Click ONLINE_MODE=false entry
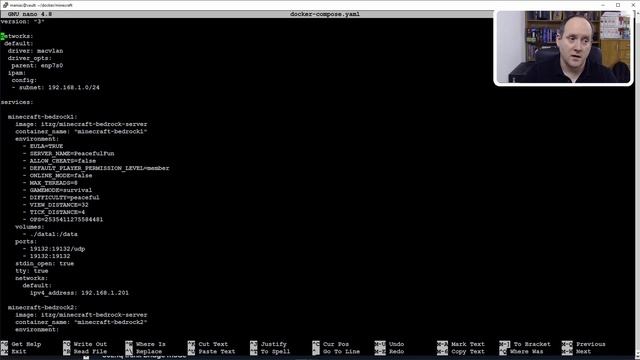The image size is (640, 360). 58,176
